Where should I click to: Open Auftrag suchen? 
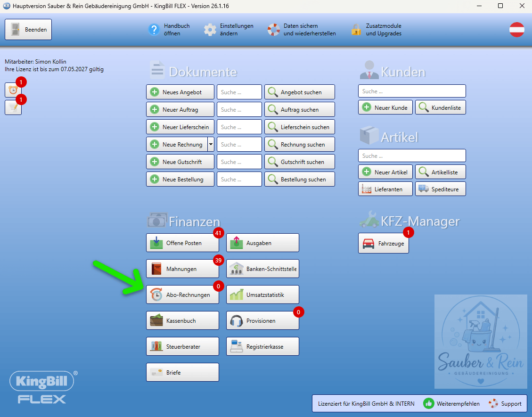click(300, 110)
